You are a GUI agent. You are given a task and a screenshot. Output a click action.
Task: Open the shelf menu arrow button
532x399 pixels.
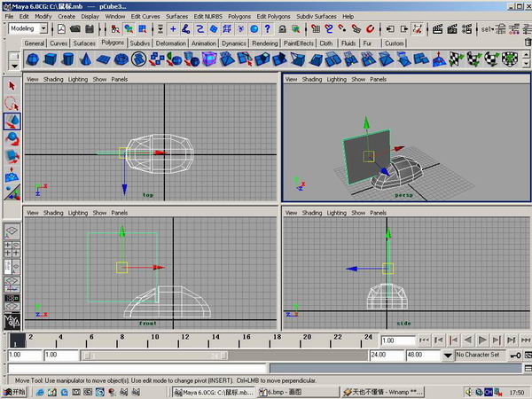[x=14, y=66]
